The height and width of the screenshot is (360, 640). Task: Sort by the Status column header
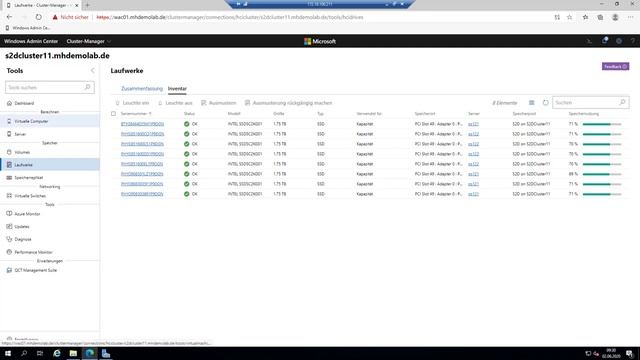point(189,113)
